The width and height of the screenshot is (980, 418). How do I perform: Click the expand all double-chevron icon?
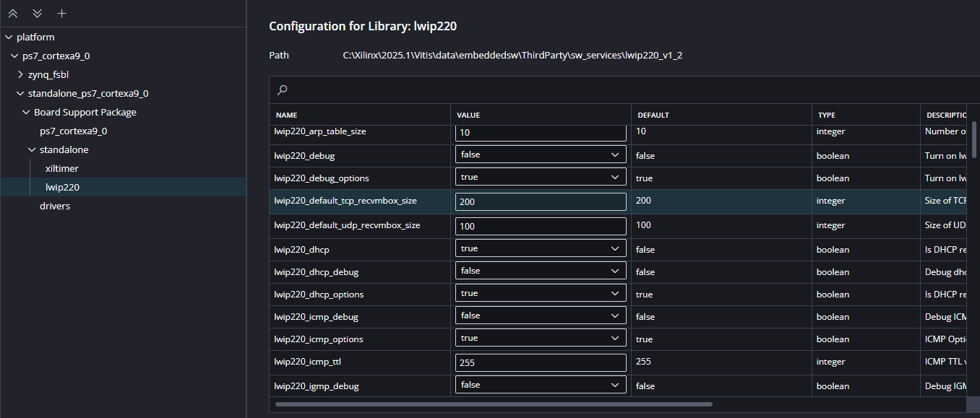pyautogui.click(x=37, y=14)
